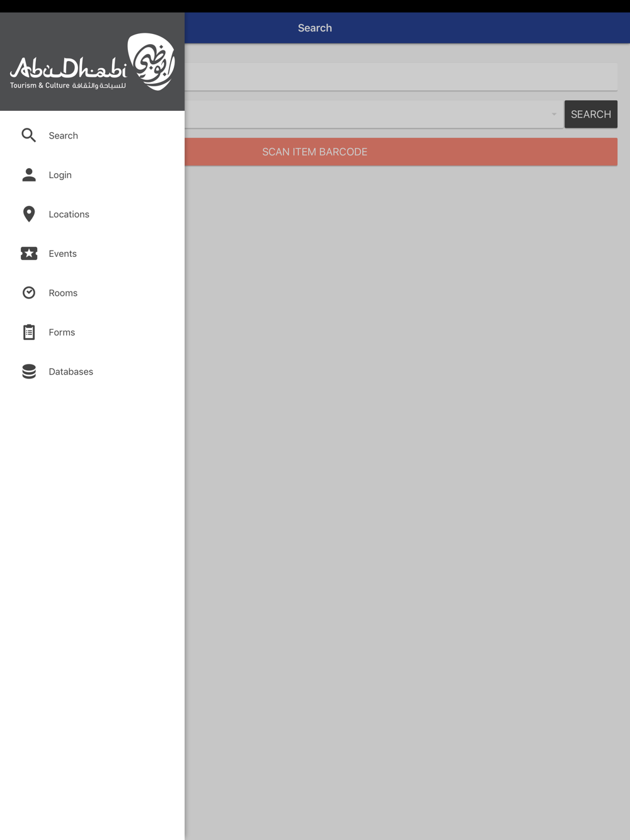Click the top search text input field
Viewport: 630px width, 840px height.
(x=401, y=77)
